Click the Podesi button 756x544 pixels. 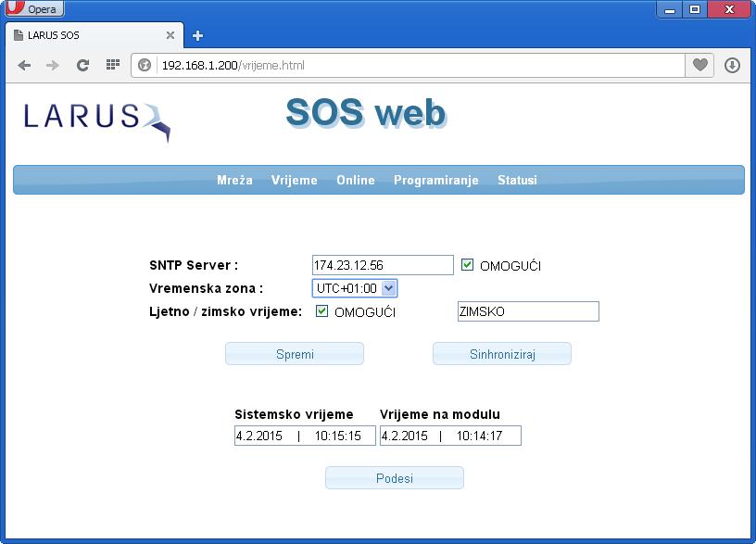394,478
